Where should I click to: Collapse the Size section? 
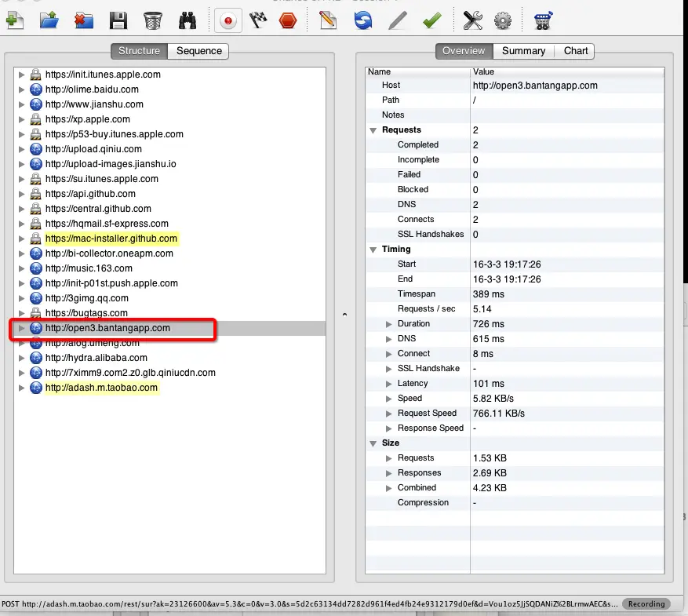pyautogui.click(x=373, y=443)
